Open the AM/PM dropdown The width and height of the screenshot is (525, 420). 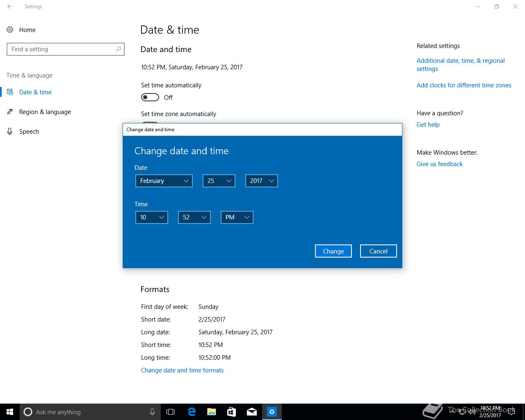[x=237, y=217]
